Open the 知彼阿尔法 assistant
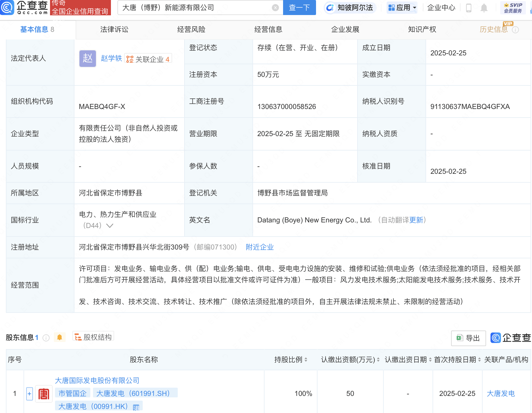532x413 pixels. pyautogui.click(x=350, y=8)
